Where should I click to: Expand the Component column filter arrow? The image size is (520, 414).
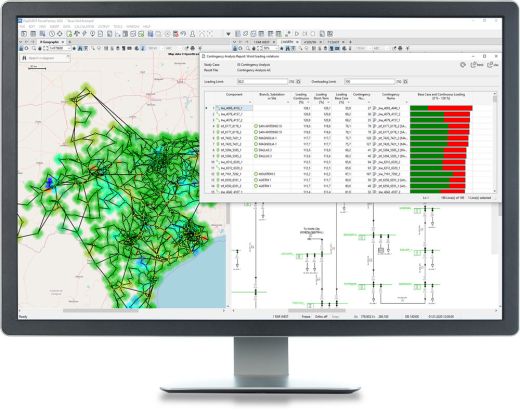(x=250, y=102)
